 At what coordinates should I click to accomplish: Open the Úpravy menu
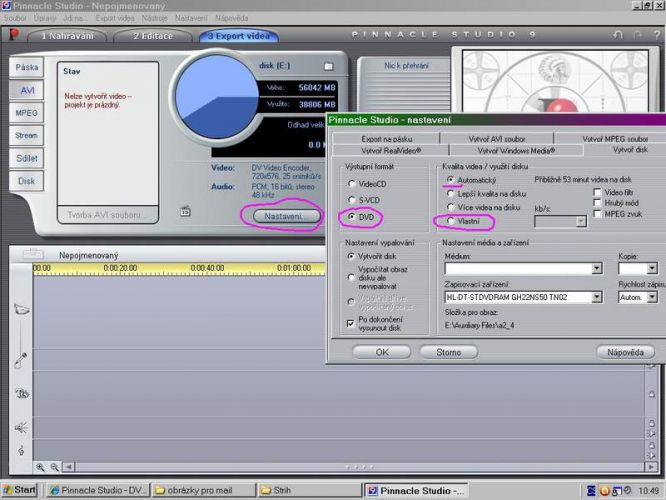tap(45, 18)
